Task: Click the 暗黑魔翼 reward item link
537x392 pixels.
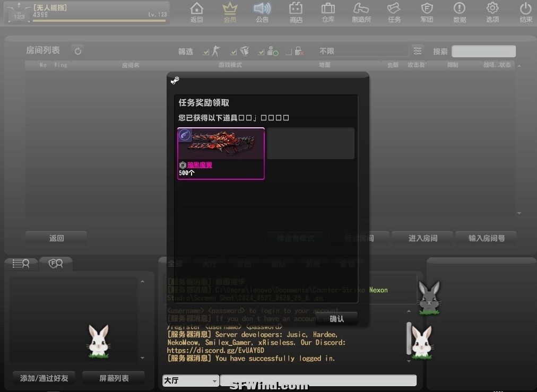Action: pos(200,165)
